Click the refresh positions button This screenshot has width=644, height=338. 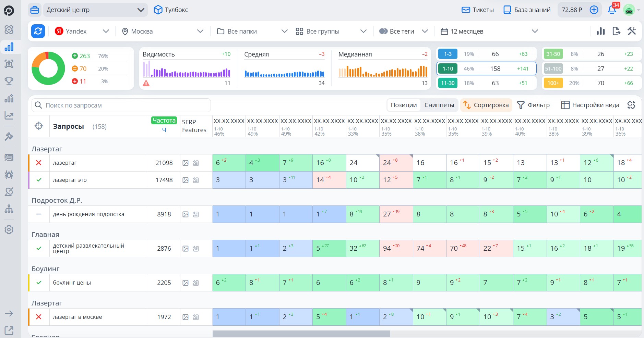click(x=38, y=31)
